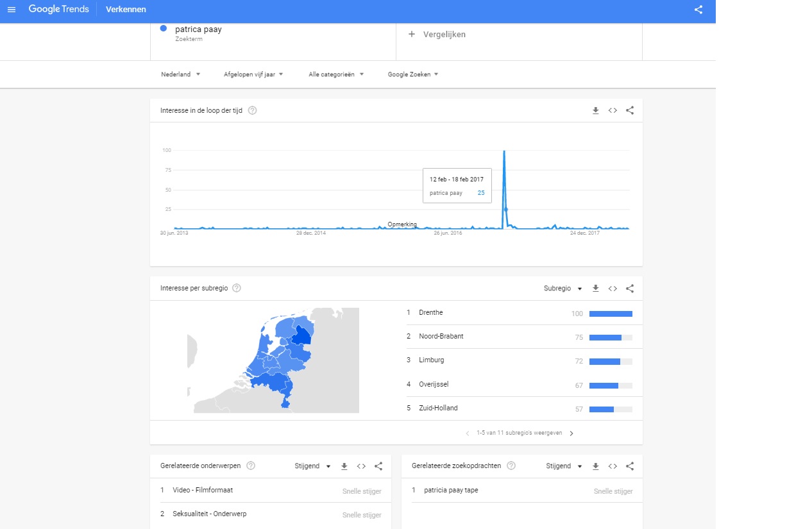Share the interest over time chart

click(630, 110)
